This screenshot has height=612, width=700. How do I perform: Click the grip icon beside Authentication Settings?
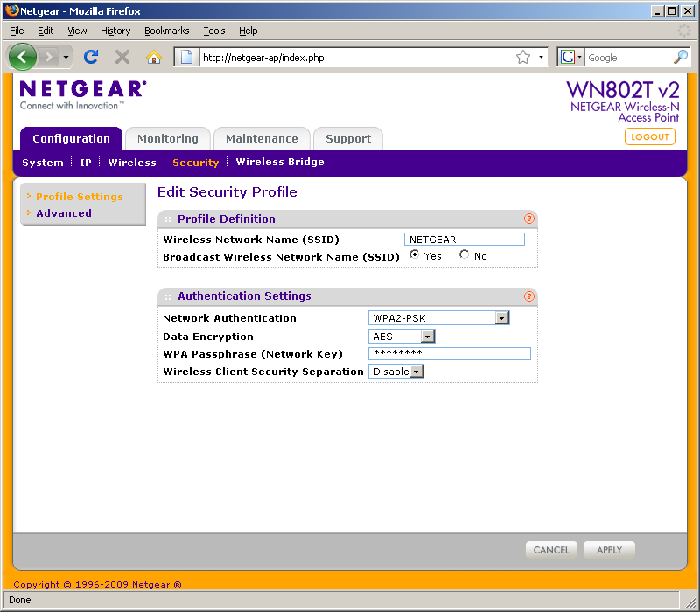(168, 296)
